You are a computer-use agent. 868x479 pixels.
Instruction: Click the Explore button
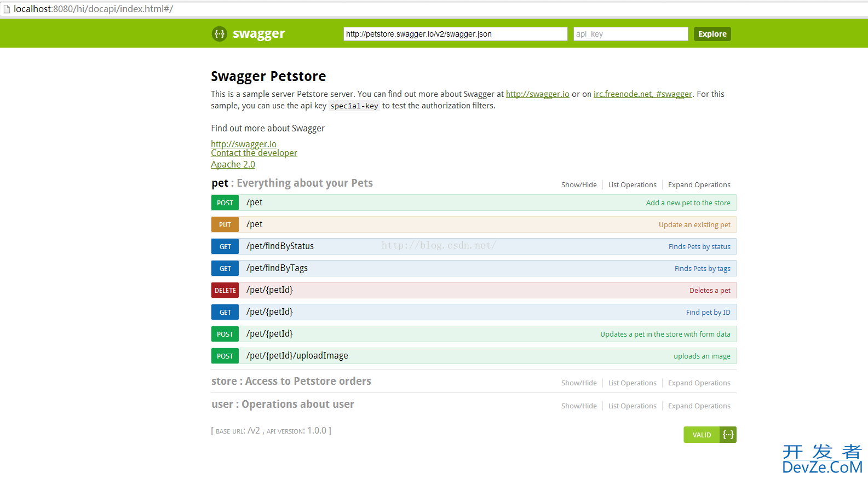point(712,34)
